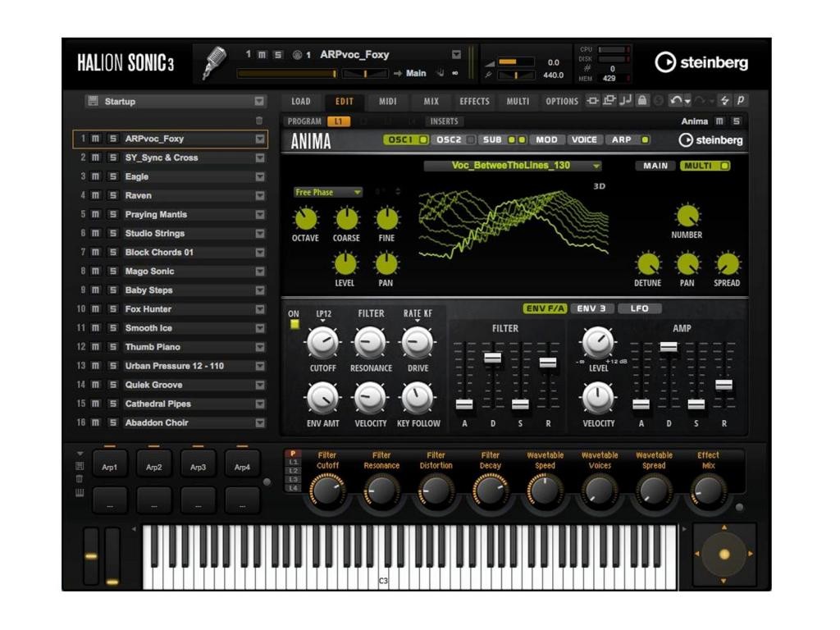Click the P icon right of the lightning bolt
Screen dimensions: 840x630
(x=741, y=100)
